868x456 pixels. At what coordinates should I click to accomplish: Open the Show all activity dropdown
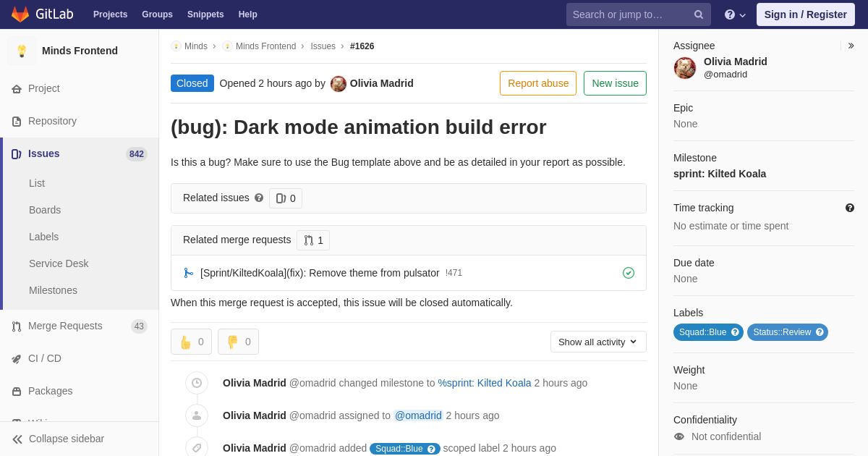pos(598,342)
